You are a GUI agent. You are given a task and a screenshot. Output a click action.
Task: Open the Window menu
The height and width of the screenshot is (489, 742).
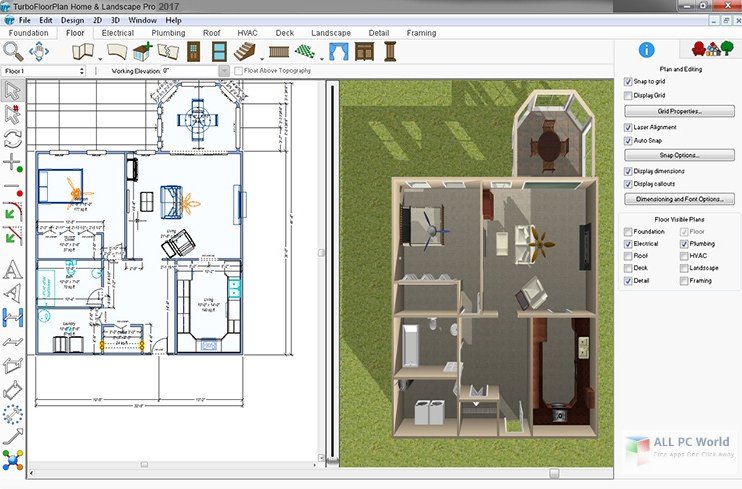coord(142,20)
